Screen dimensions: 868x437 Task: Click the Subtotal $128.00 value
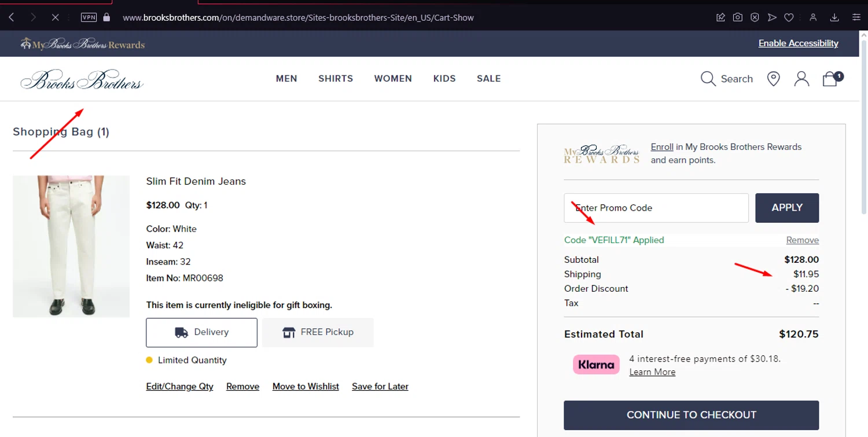(801, 260)
